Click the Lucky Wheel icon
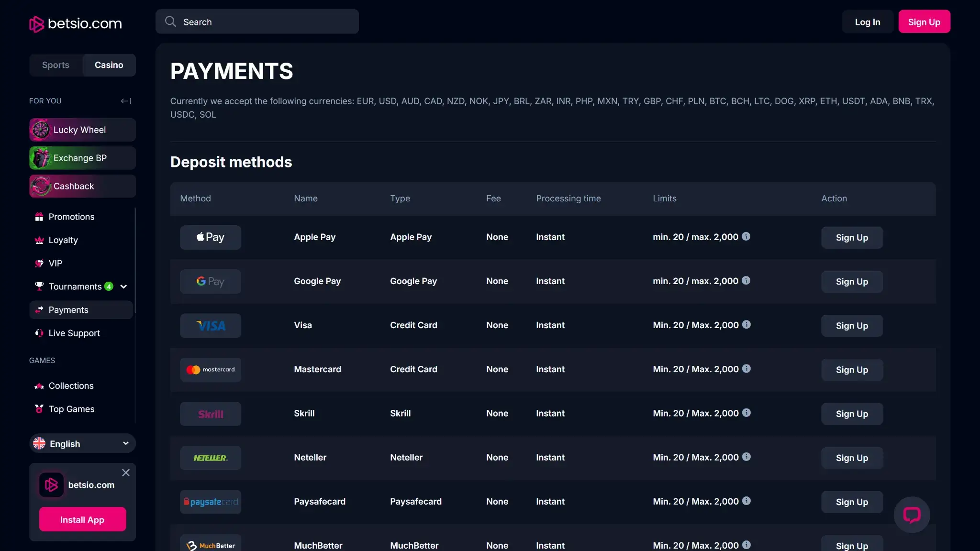 (x=41, y=130)
